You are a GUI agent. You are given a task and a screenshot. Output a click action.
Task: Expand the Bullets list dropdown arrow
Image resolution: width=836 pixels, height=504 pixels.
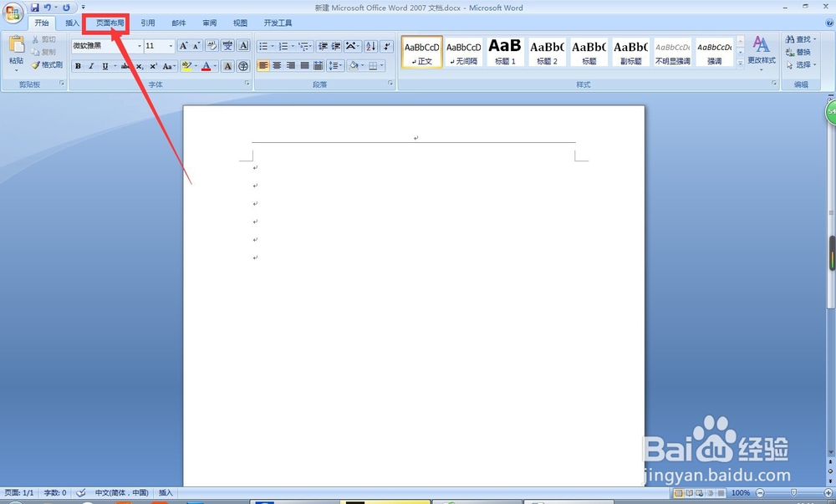(273, 46)
